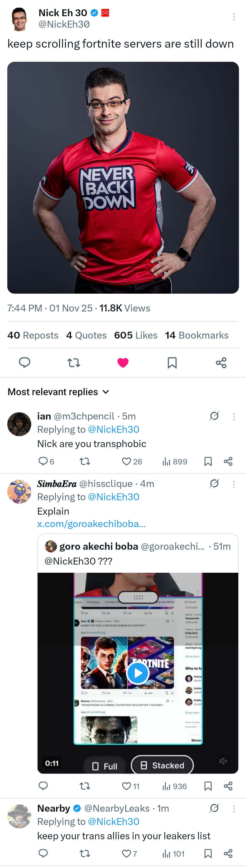Open Grok icon on ian's reply

click(x=214, y=416)
